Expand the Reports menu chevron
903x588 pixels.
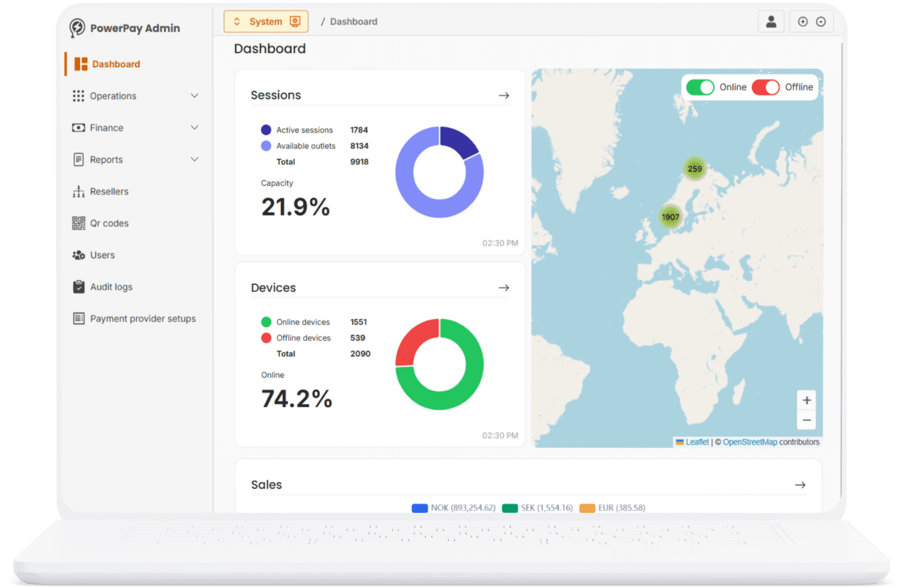194,160
